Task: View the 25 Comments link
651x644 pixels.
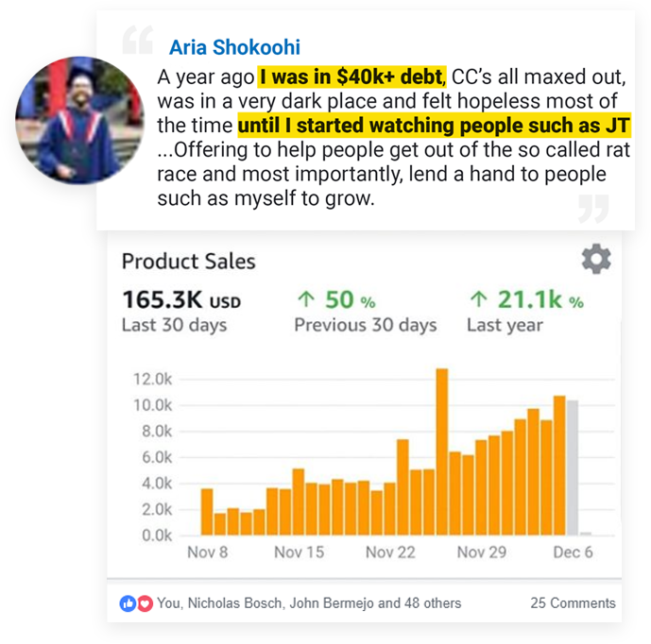Action: 573,602
